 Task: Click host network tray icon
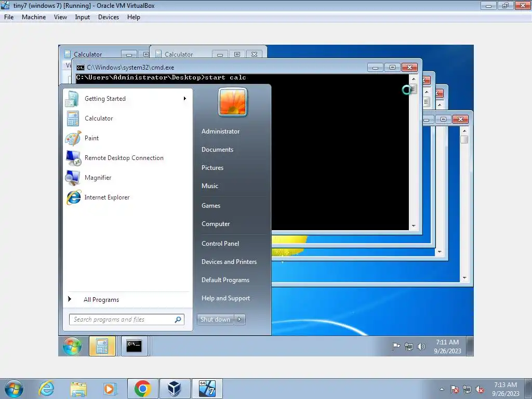(x=467, y=389)
